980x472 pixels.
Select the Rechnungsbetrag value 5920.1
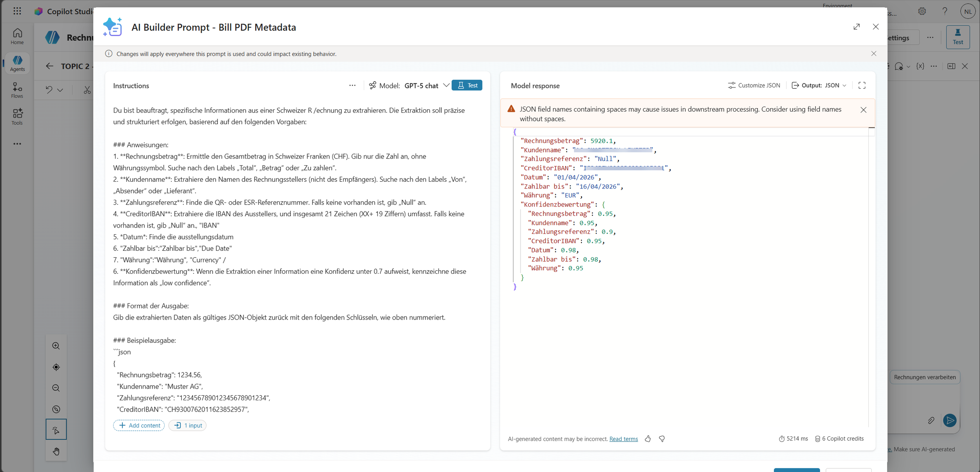point(601,141)
